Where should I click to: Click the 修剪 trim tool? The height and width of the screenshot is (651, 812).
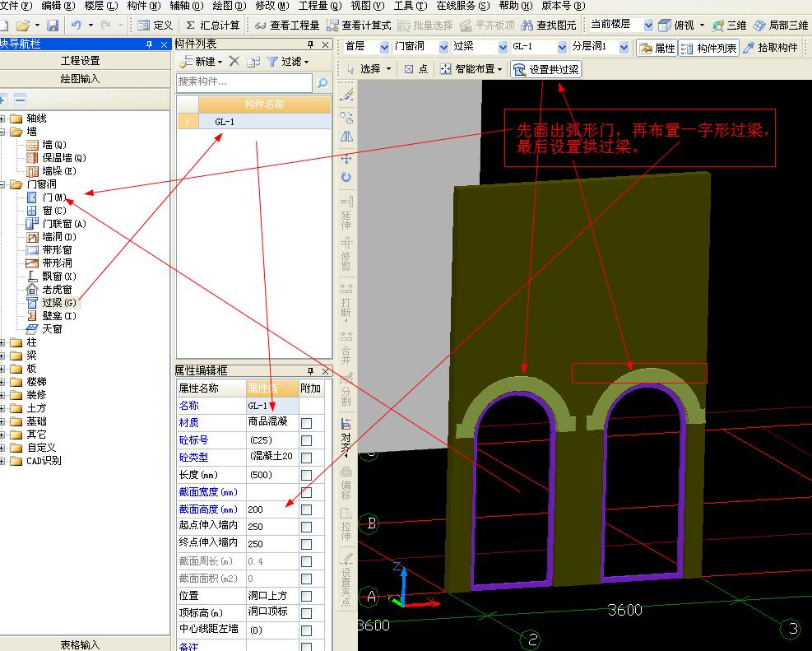click(346, 254)
